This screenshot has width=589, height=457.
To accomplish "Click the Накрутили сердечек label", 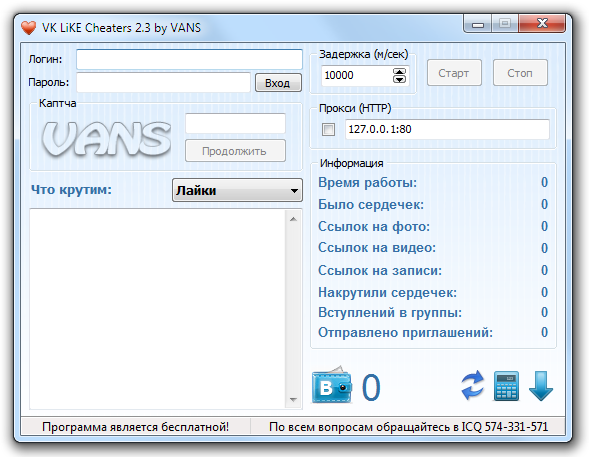I will [x=387, y=293].
